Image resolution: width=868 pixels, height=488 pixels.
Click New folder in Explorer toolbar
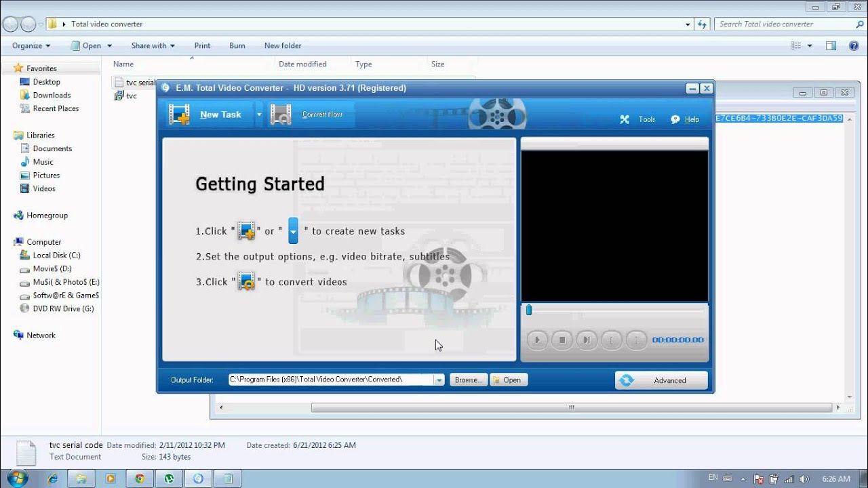coord(283,45)
